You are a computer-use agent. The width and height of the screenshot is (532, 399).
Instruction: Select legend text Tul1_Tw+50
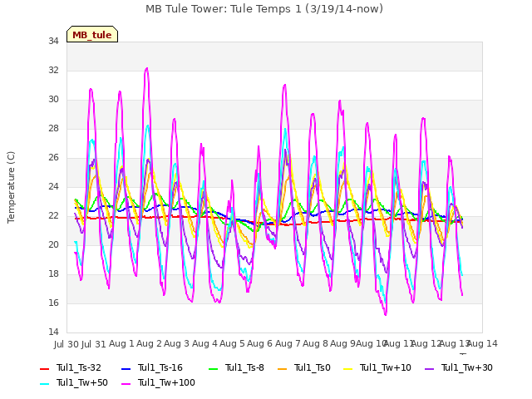coord(82,382)
